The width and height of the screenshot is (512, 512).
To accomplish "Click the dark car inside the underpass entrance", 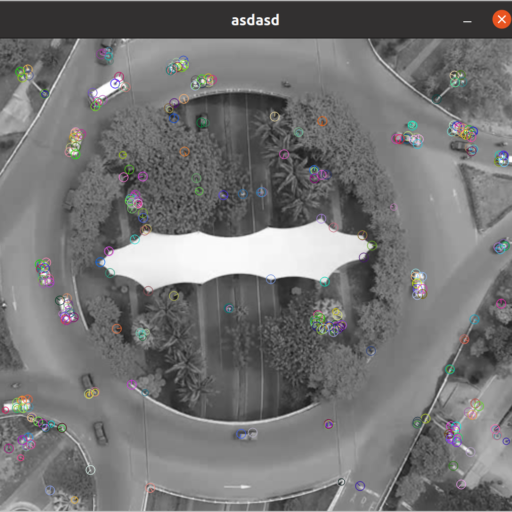I will pos(202,122).
